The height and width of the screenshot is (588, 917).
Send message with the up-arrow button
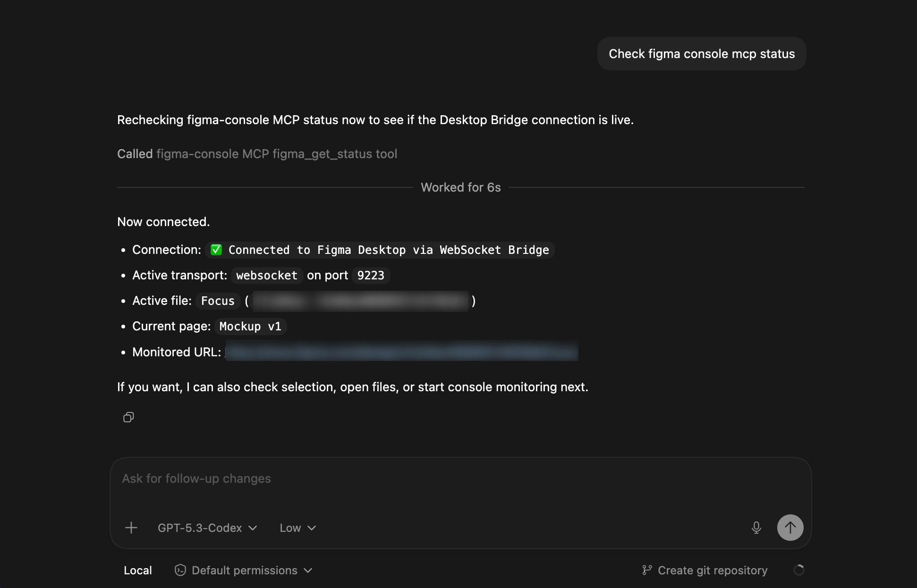point(790,528)
